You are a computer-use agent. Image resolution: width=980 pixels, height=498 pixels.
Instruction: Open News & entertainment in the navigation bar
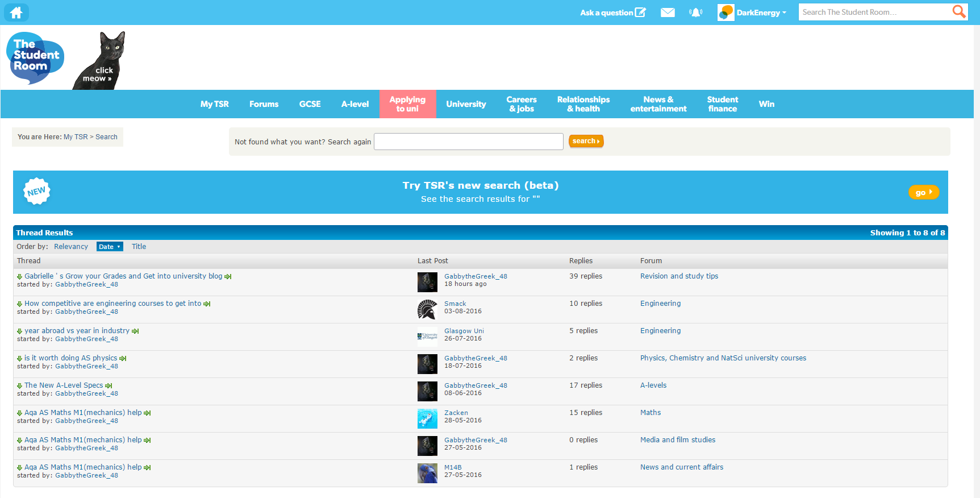tap(658, 104)
